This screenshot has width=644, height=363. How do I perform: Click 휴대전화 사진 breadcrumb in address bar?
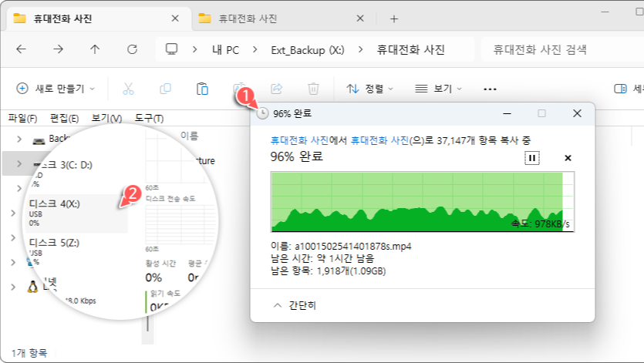click(411, 50)
